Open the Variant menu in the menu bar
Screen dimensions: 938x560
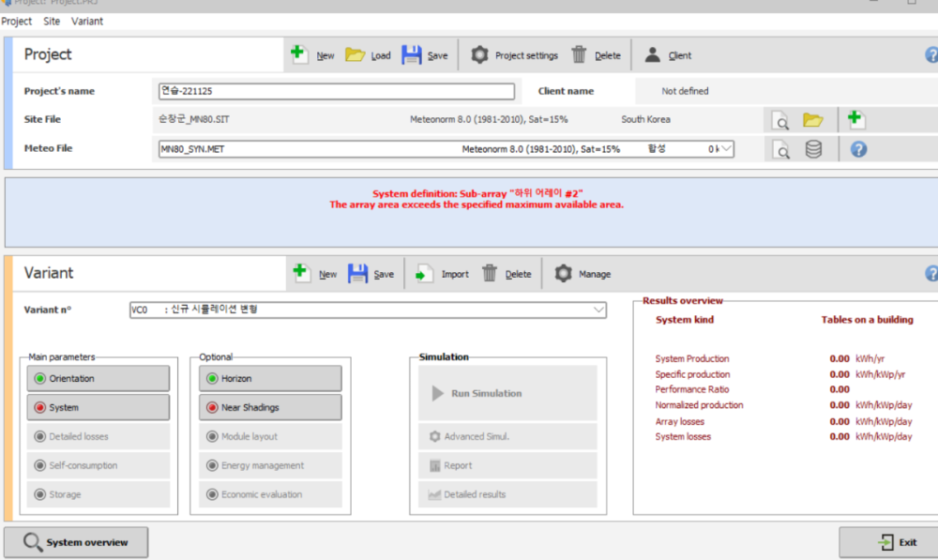(x=87, y=21)
